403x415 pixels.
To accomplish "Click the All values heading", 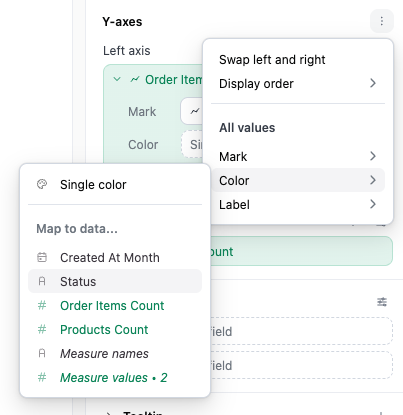I will 247,128.
